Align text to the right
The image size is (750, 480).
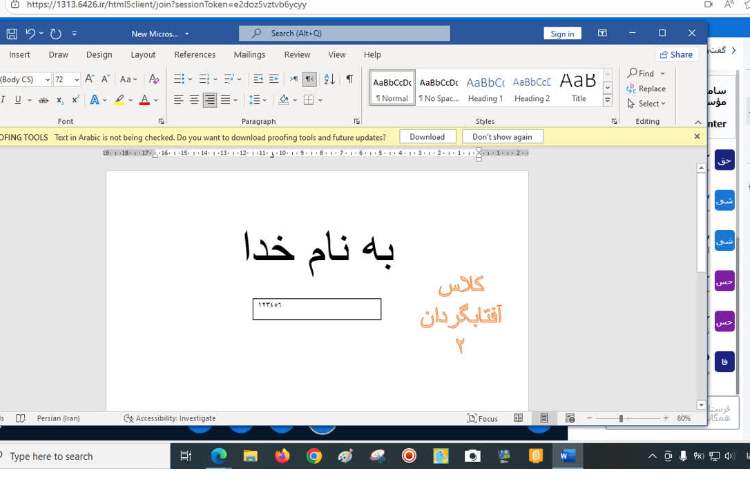pos(210,100)
